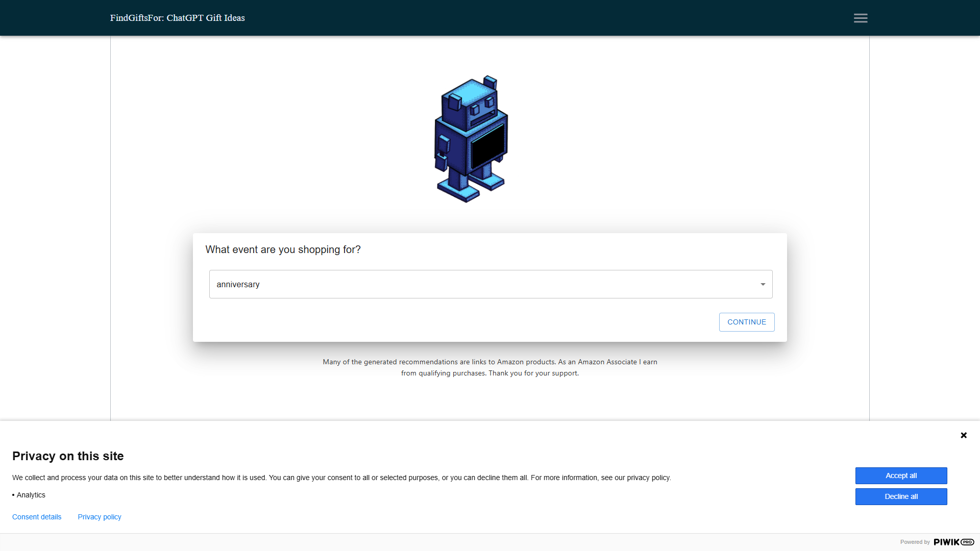The height and width of the screenshot is (551, 980).
Task: Close the privacy banner with X
Action: click(964, 435)
